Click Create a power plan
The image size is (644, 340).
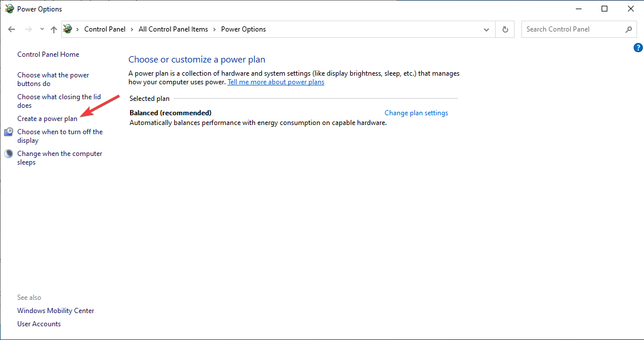[47, 119]
